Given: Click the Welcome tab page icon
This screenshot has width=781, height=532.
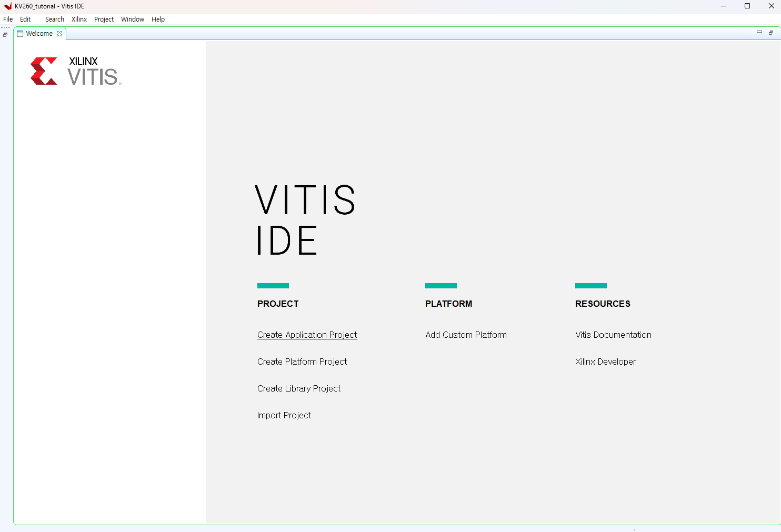Looking at the screenshot, I should click(x=20, y=34).
